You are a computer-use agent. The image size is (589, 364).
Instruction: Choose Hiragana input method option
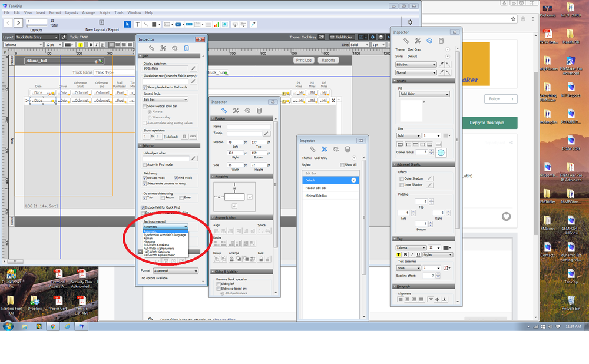click(x=149, y=241)
